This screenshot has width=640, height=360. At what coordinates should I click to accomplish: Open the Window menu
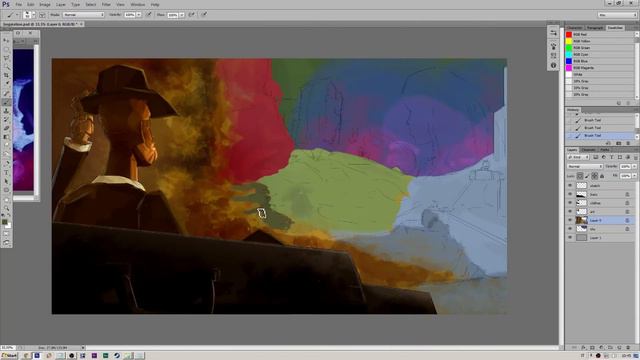tap(138, 4)
